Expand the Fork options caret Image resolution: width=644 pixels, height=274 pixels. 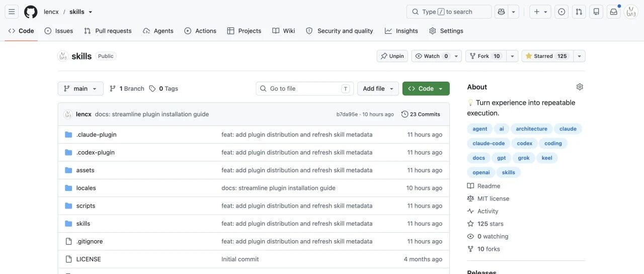(512, 56)
